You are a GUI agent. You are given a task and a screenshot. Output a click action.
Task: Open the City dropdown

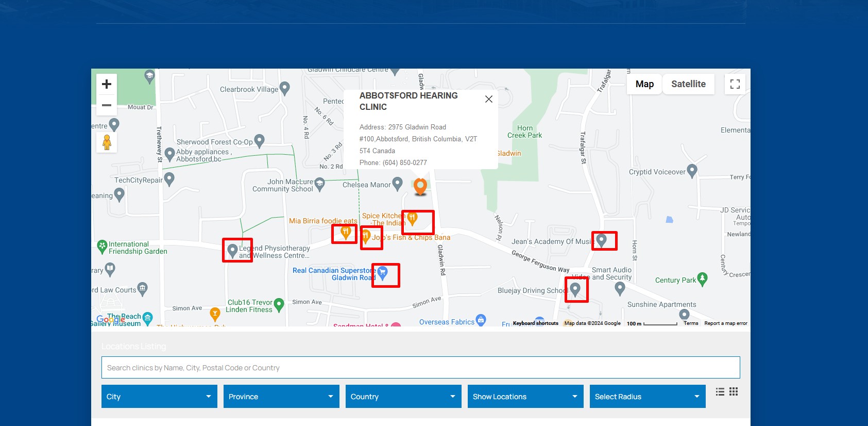coord(159,396)
